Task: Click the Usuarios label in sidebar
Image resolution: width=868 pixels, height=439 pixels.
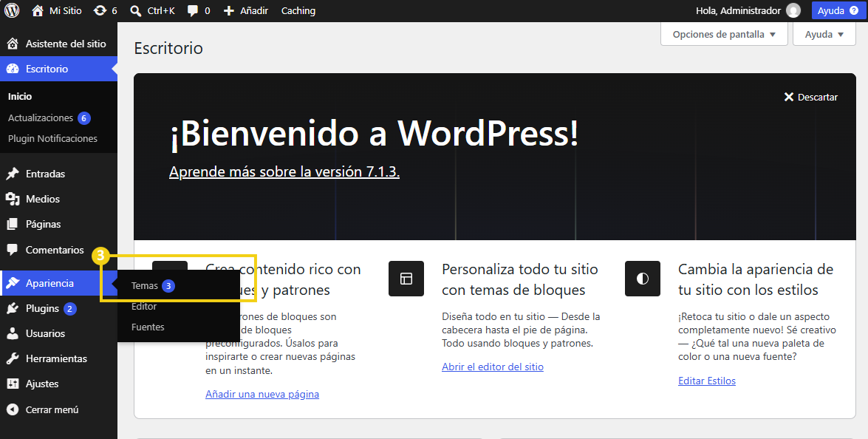Action: (x=45, y=333)
